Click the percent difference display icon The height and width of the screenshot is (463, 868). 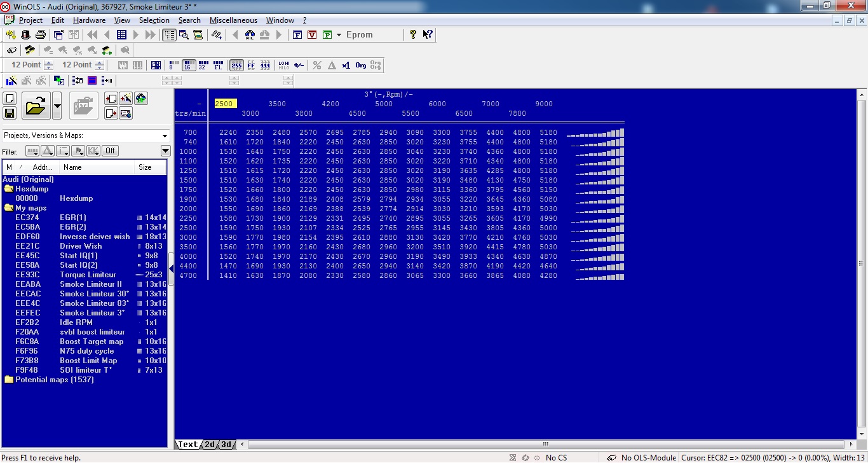point(316,65)
